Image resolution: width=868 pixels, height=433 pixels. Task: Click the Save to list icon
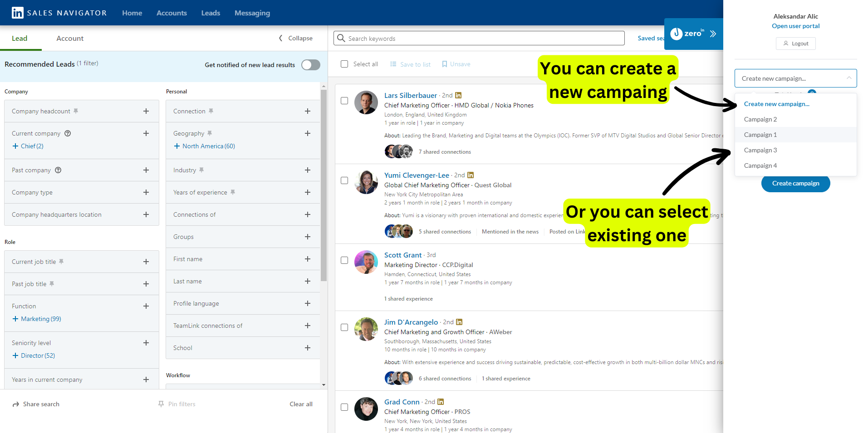click(x=393, y=64)
